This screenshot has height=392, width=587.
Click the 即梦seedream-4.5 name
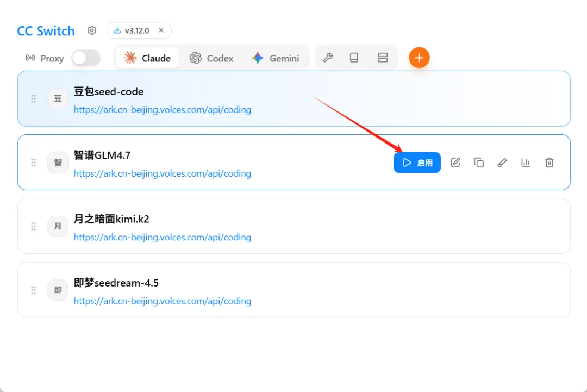(116, 283)
